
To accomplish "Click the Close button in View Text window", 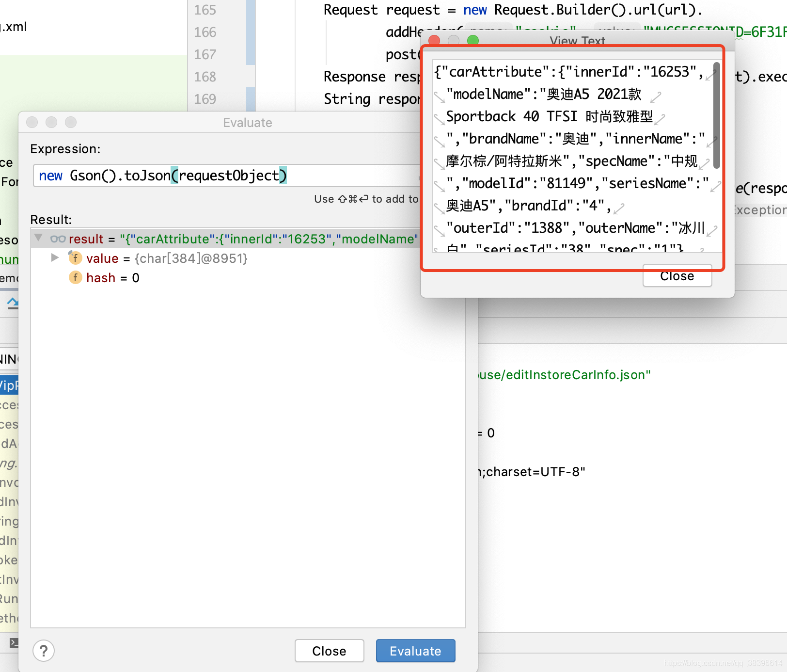I will click(677, 276).
